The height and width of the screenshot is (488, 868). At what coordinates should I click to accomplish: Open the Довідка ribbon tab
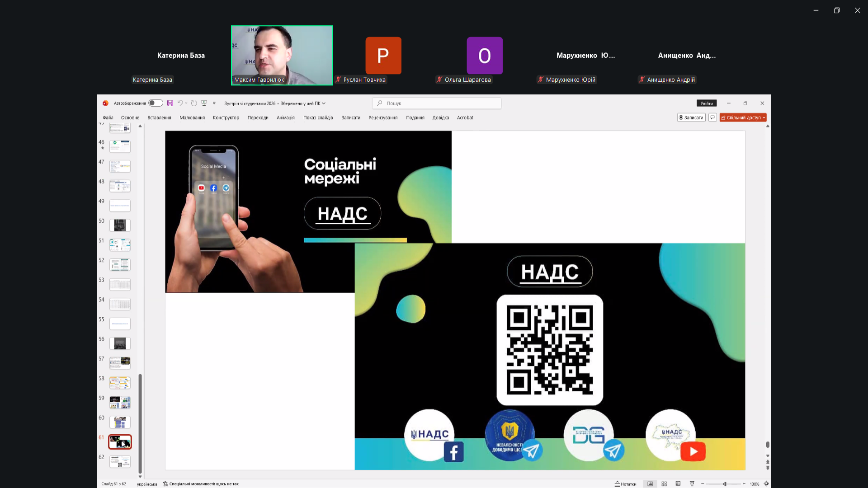[441, 117]
